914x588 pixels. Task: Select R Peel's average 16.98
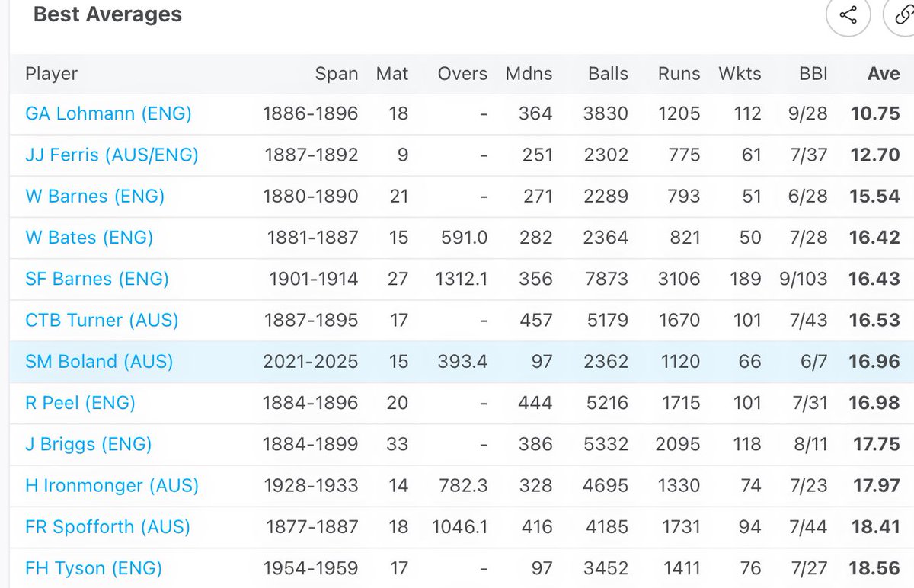point(875,402)
